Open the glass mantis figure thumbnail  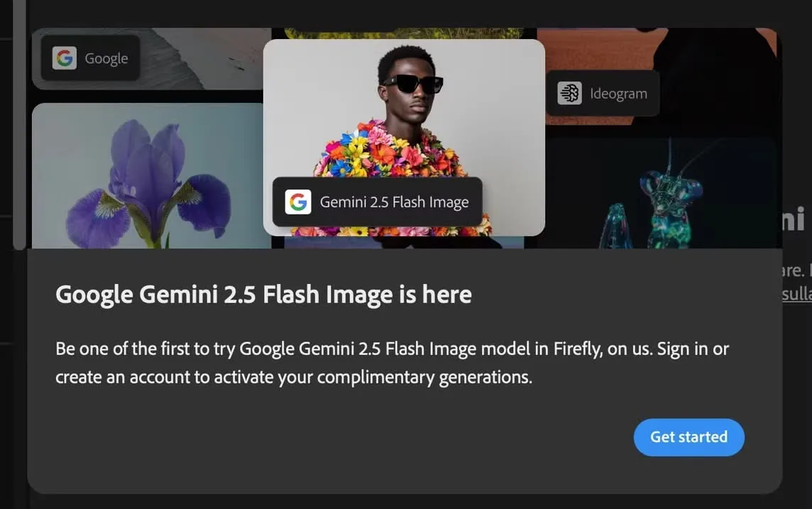tap(660, 192)
